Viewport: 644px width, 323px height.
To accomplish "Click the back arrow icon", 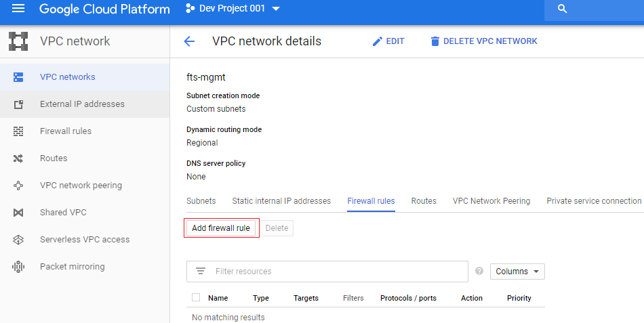I will 189,41.
